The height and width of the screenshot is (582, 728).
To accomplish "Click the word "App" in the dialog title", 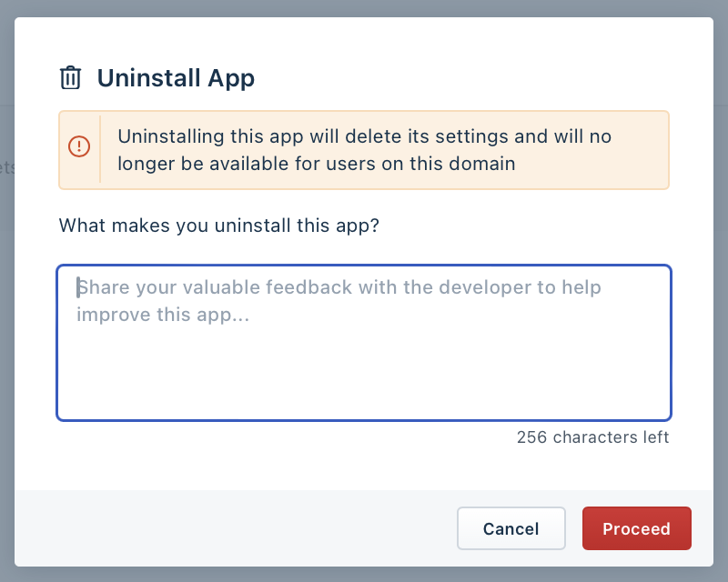I will pos(231,78).
